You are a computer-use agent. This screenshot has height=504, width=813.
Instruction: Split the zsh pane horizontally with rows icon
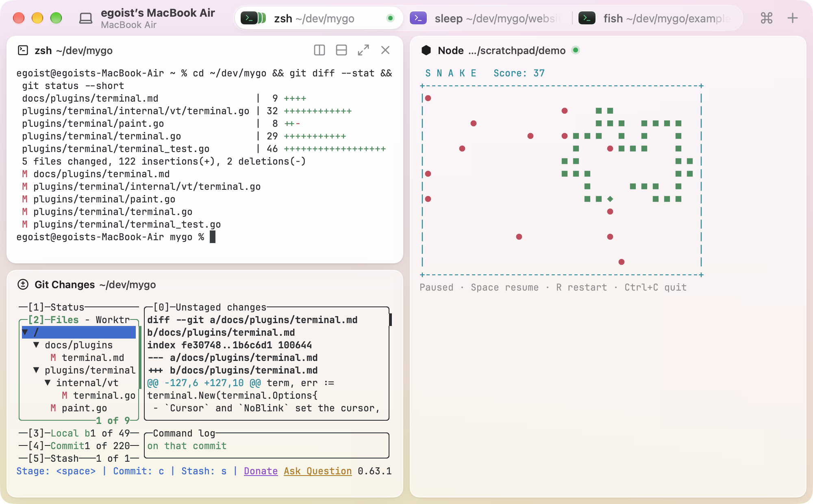click(341, 50)
